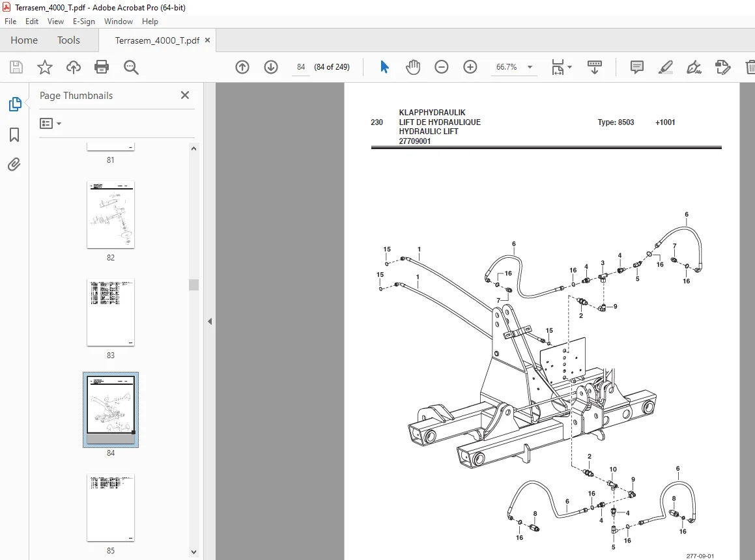Collapse the navigation pane with the arrow

click(210, 321)
